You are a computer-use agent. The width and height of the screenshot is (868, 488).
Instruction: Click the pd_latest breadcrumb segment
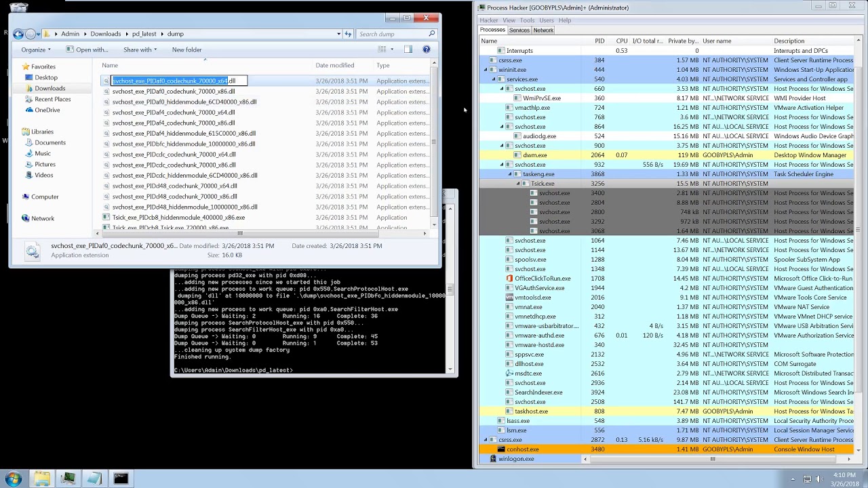[x=144, y=34]
